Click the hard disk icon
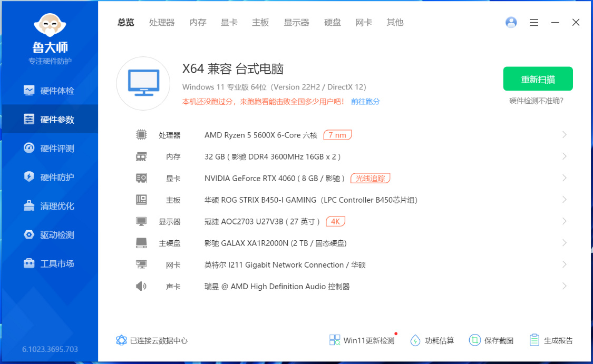Screen dimensions: 593x364 (x=141, y=243)
